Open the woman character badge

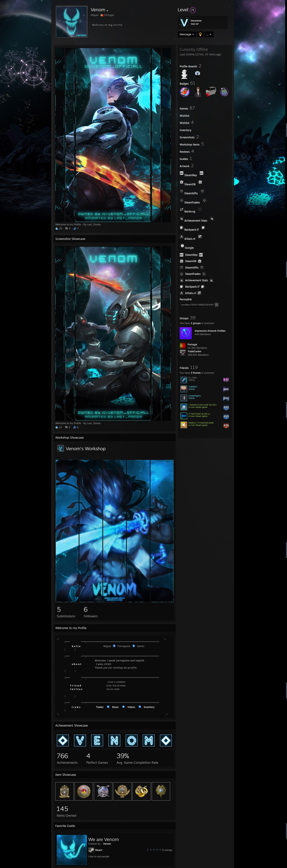click(198, 92)
